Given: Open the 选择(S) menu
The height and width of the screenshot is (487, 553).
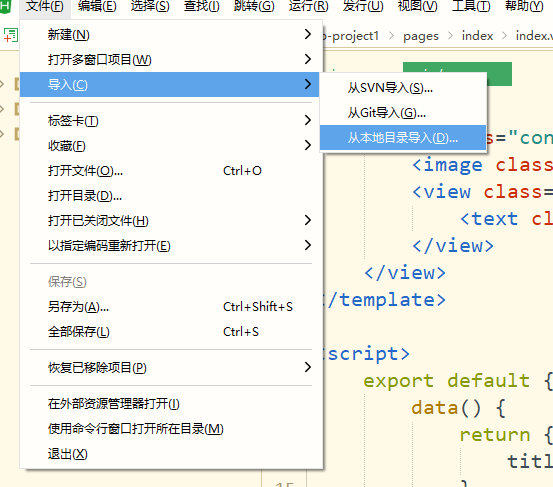Looking at the screenshot, I should [x=150, y=6].
